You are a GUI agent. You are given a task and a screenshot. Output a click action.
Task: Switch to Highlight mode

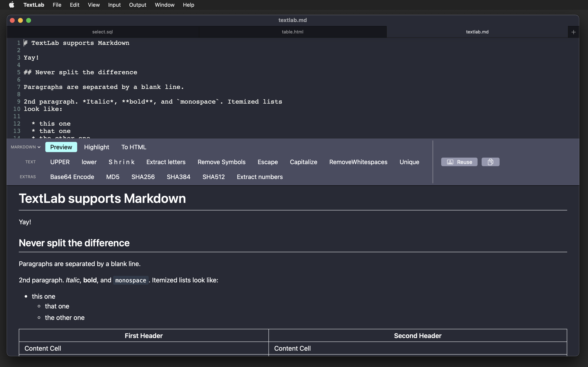click(x=96, y=147)
